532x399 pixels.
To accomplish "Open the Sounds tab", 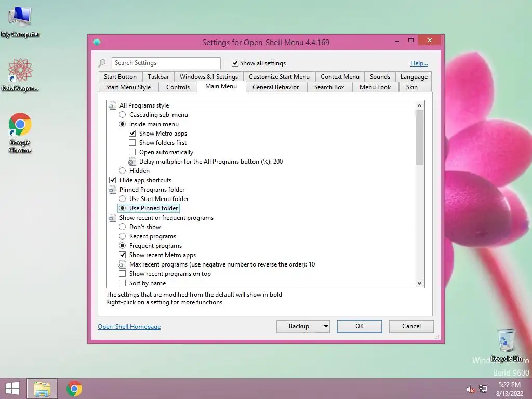I will coord(380,77).
